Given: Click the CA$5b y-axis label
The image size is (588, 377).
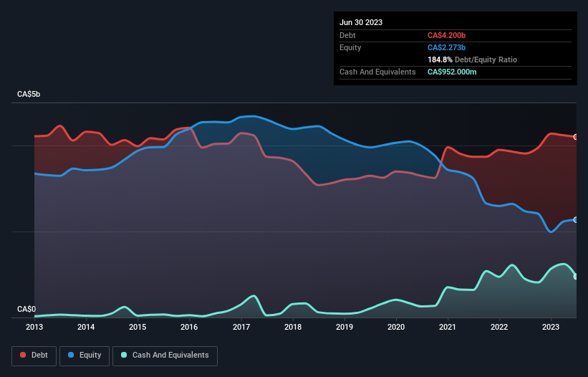Looking at the screenshot, I should 29,94.
